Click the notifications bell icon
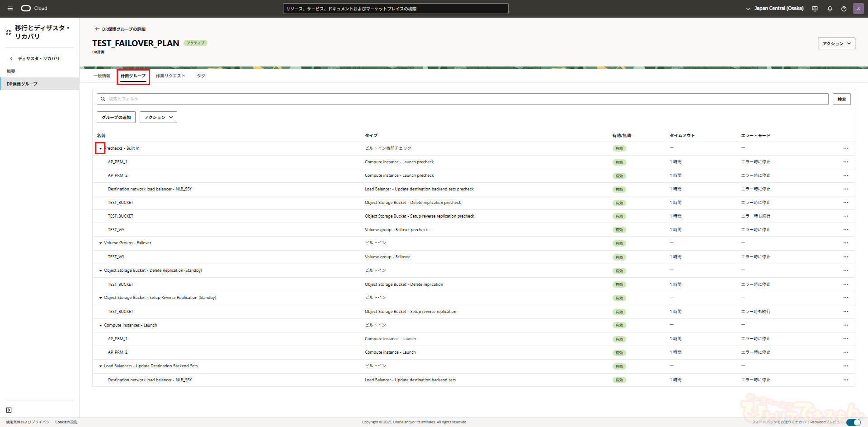868x427 pixels. (x=830, y=9)
